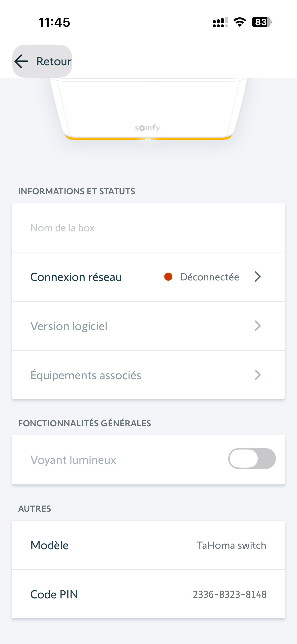Tap the back arrow icon
297x644 pixels.
click(21, 61)
